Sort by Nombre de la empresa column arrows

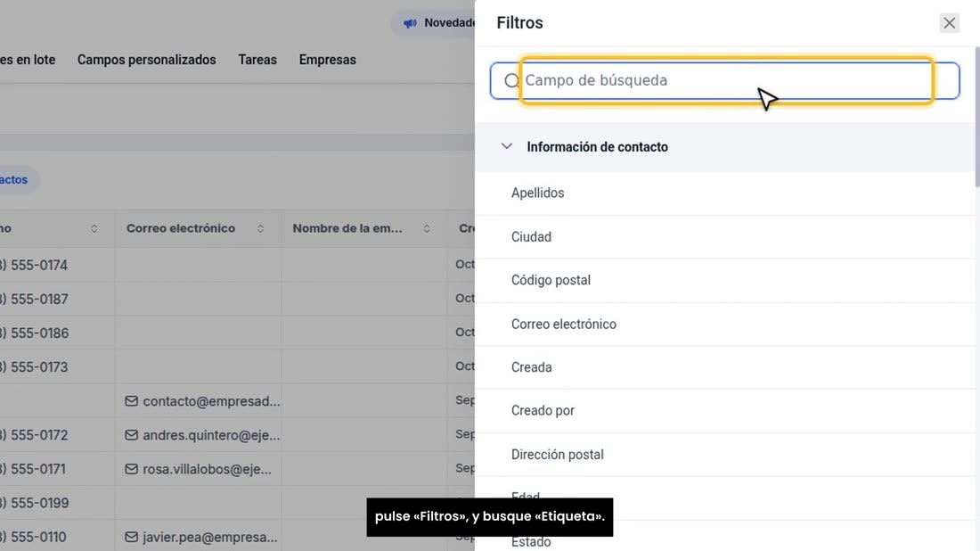(427, 229)
